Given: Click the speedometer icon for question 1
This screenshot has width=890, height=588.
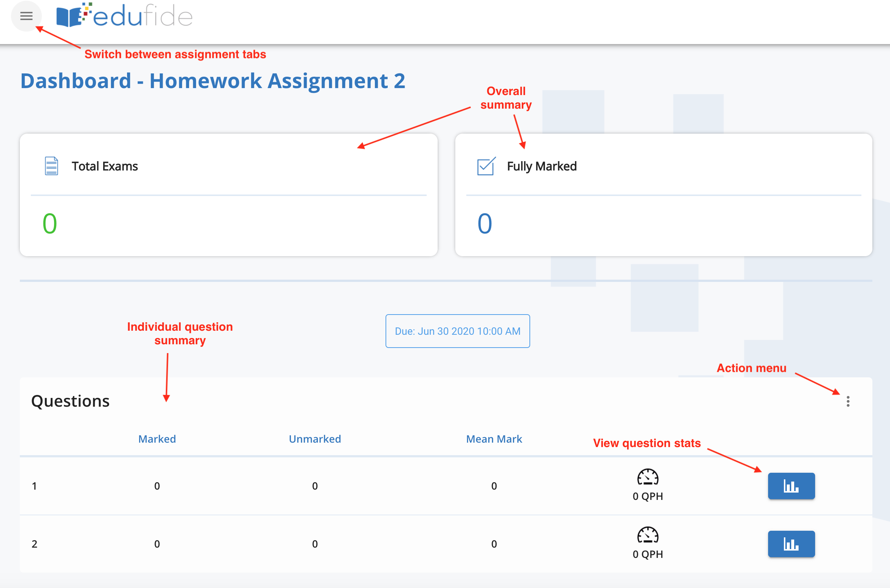Looking at the screenshot, I should coord(647,478).
